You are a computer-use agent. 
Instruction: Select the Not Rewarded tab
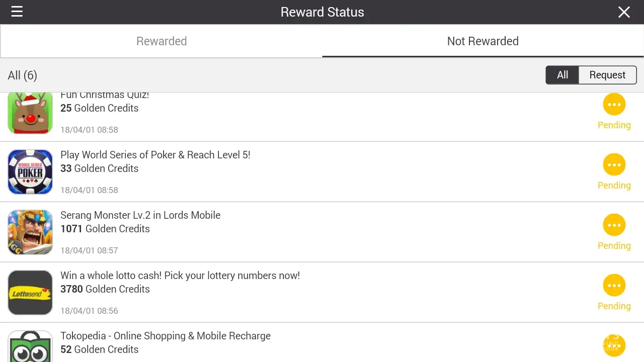482,41
